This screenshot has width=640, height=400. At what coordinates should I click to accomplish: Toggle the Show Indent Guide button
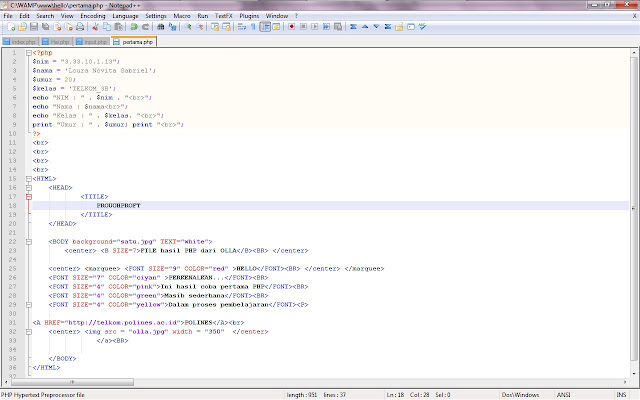coord(265,28)
